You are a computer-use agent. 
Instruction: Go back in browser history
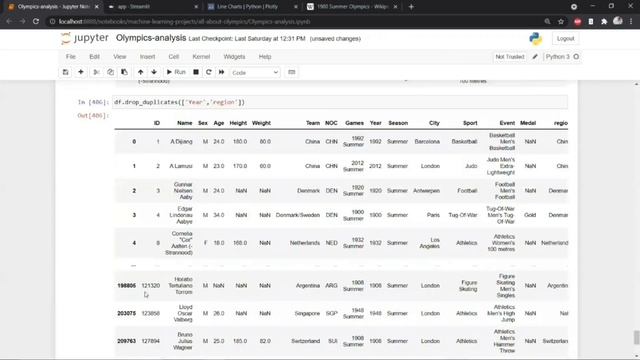pos(9,21)
